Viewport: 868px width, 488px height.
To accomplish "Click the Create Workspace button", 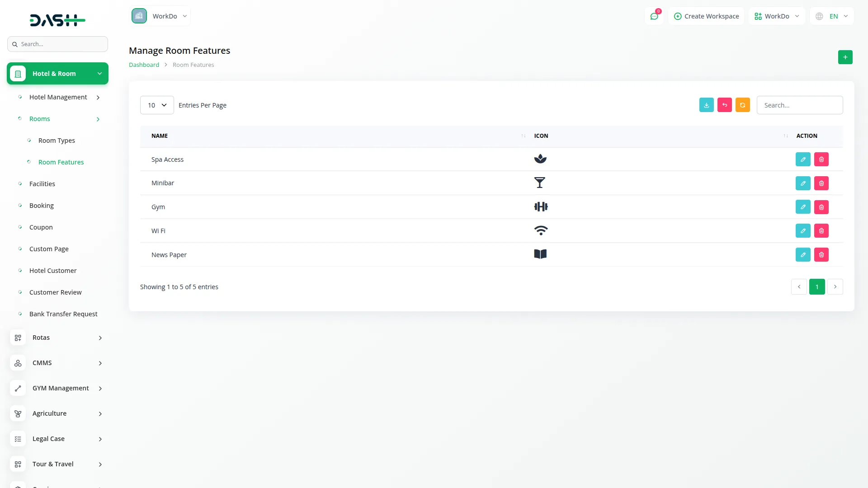I will (706, 16).
